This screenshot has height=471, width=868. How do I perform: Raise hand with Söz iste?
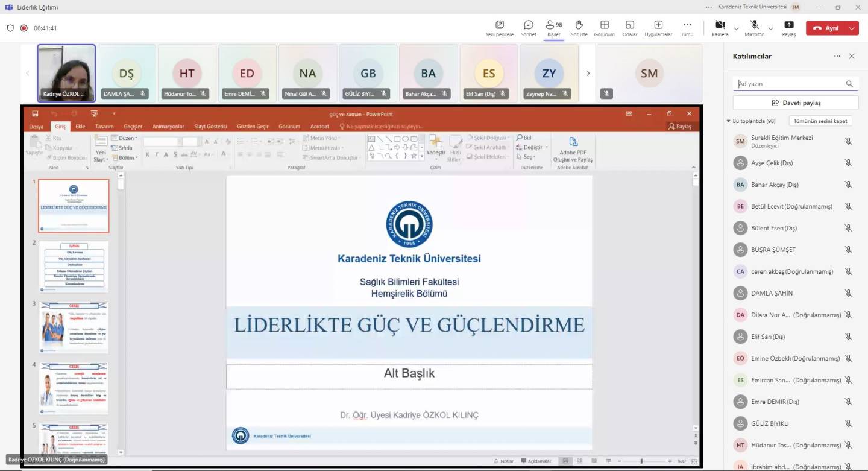[x=579, y=28]
